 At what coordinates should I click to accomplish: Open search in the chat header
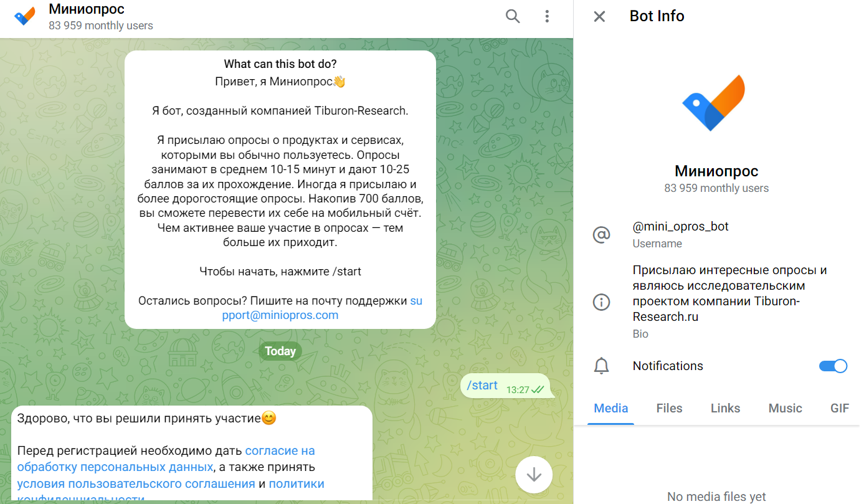513,16
